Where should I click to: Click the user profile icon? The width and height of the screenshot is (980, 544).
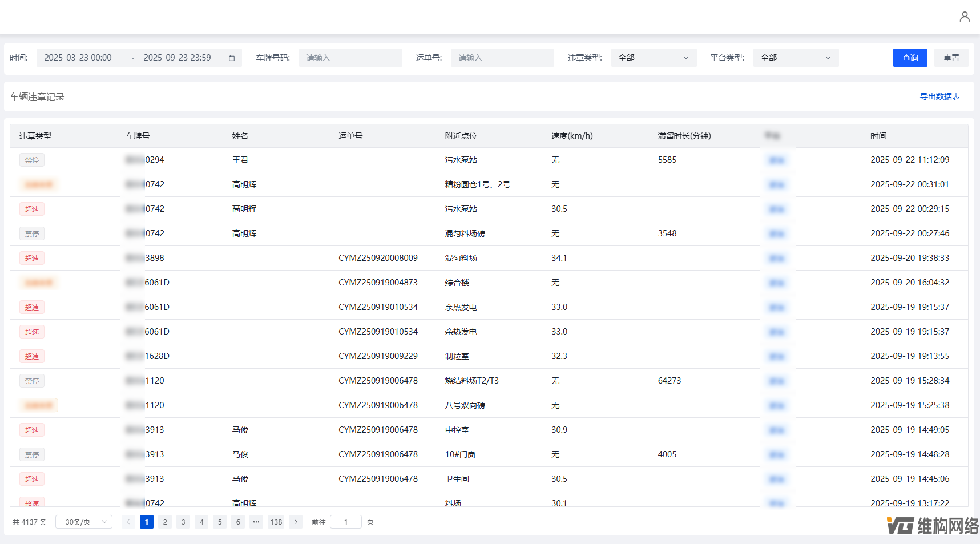click(964, 17)
